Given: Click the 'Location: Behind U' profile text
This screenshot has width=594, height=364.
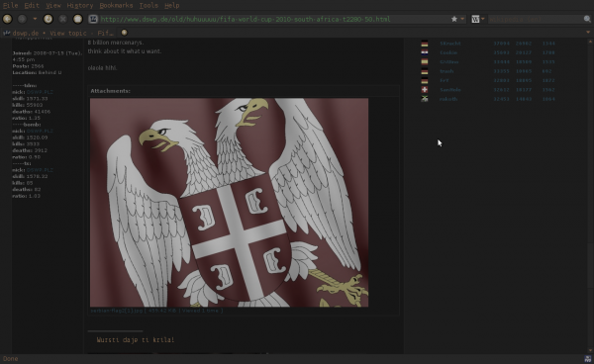Looking at the screenshot, I should pyautogui.click(x=37, y=72).
